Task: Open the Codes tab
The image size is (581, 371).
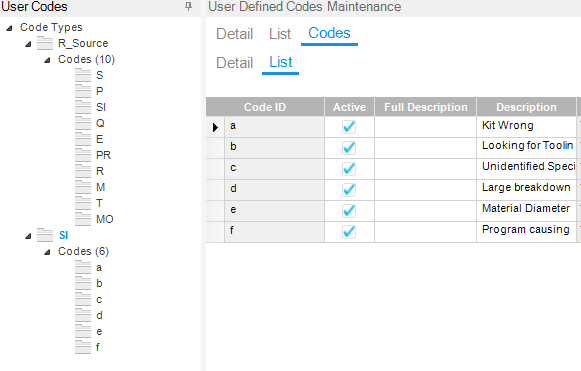Action: (329, 34)
